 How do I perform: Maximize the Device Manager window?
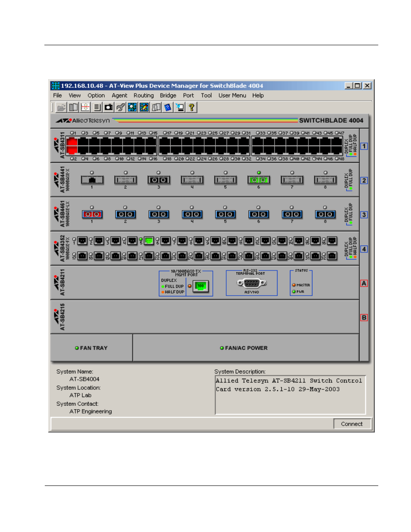click(x=358, y=86)
